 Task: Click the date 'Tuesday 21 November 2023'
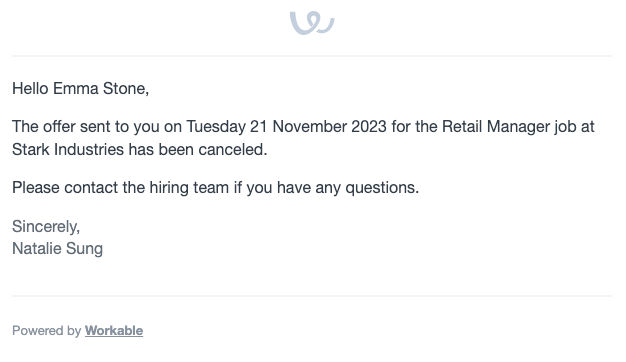click(x=286, y=127)
